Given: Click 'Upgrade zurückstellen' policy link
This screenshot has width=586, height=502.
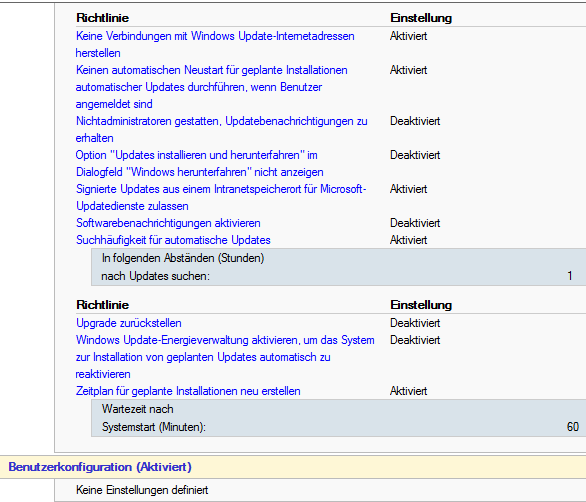Looking at the screenshot, I should click(129, 323).
